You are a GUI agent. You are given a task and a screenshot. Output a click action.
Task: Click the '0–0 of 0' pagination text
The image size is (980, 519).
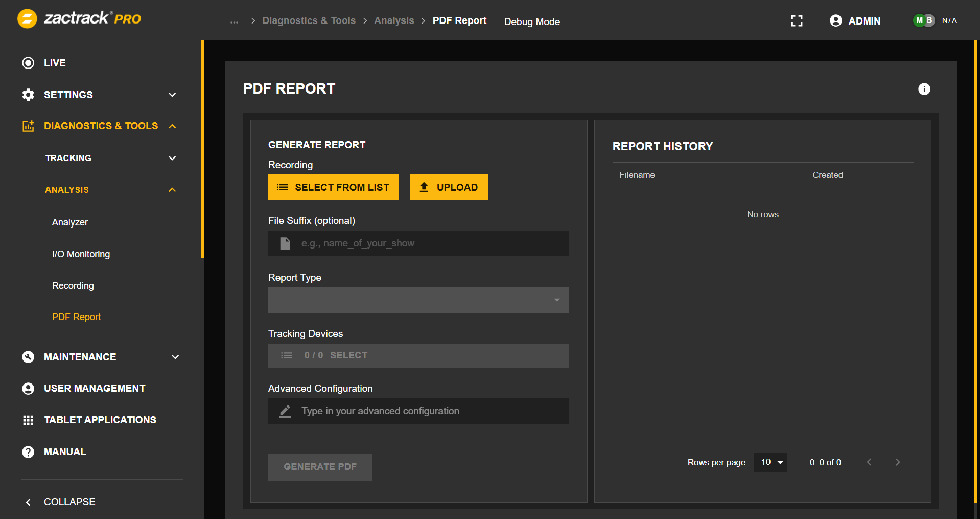[825, 462]
